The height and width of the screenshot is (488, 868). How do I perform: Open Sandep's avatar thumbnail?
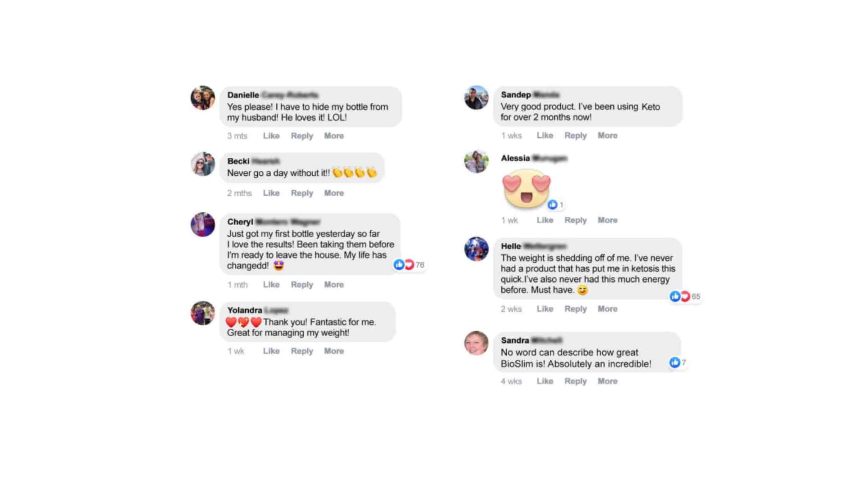point(476,97)
